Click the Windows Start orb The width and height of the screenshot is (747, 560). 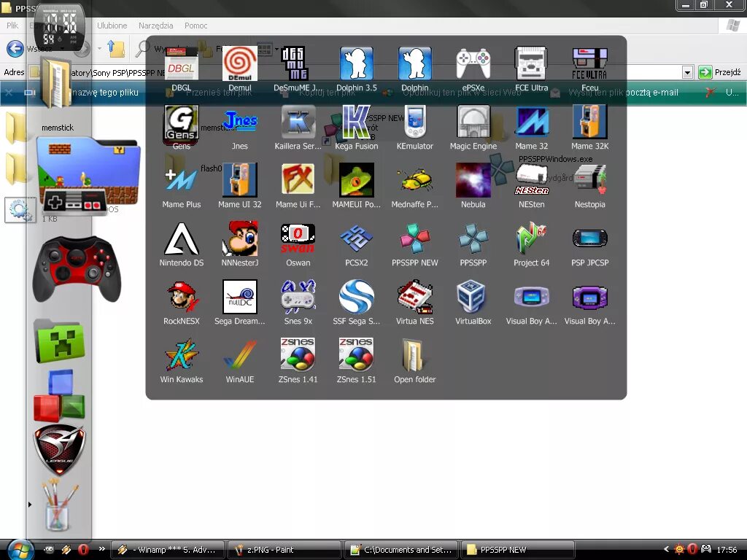click(x=20, y=550)
